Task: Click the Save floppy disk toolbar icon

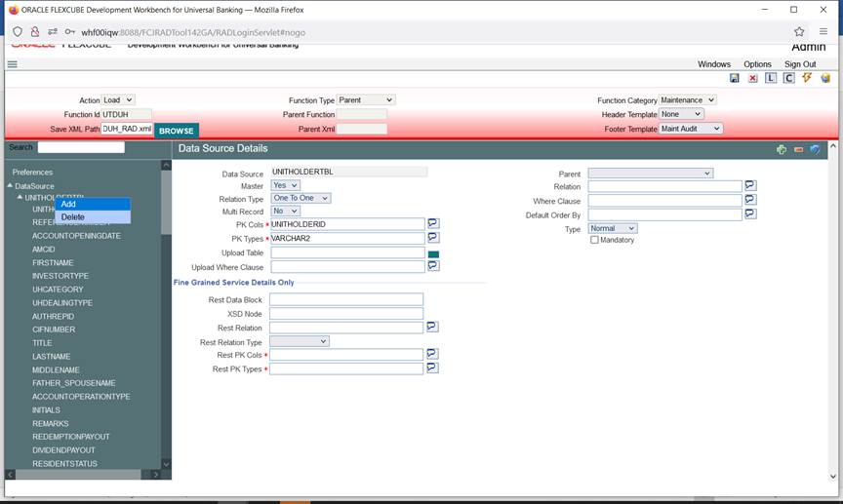Action: (734, 78)
